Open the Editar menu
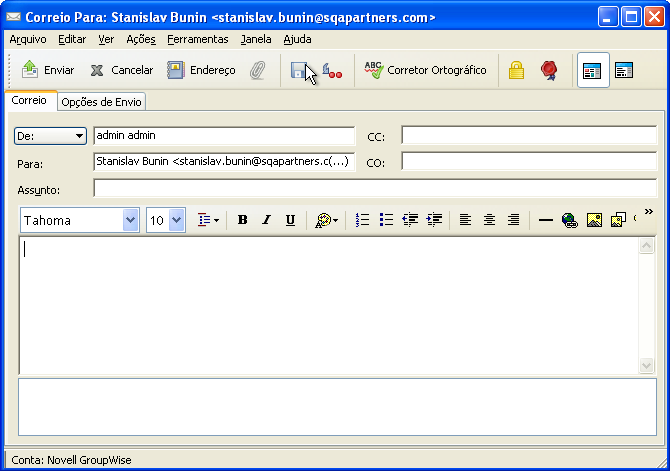The image size is (670, 471). tap(72, 39)
